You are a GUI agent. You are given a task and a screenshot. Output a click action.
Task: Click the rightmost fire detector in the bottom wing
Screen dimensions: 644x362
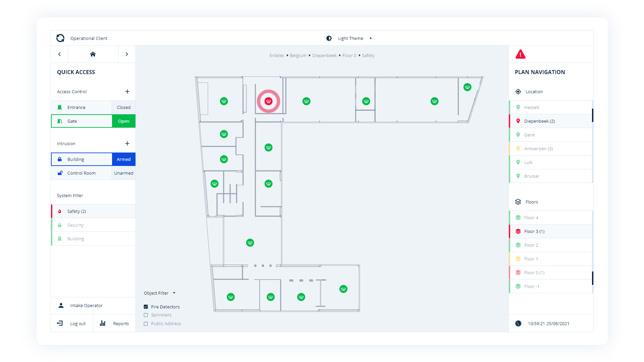(343, 289)
